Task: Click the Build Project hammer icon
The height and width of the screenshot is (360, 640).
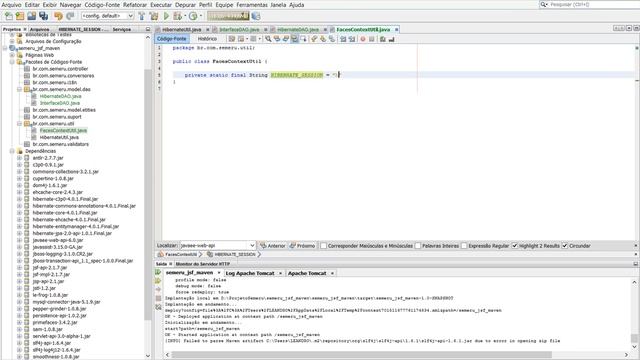Action: (142, 16)
